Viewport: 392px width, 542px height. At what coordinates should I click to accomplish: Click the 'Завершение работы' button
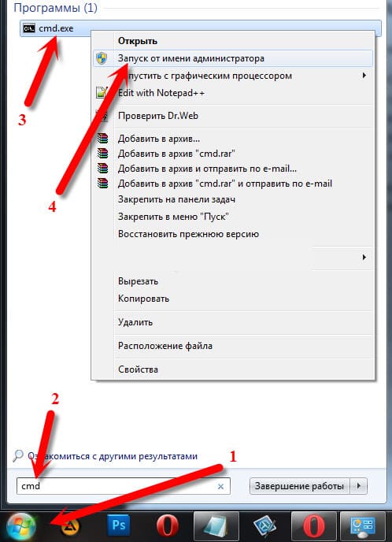click(299, 486)
